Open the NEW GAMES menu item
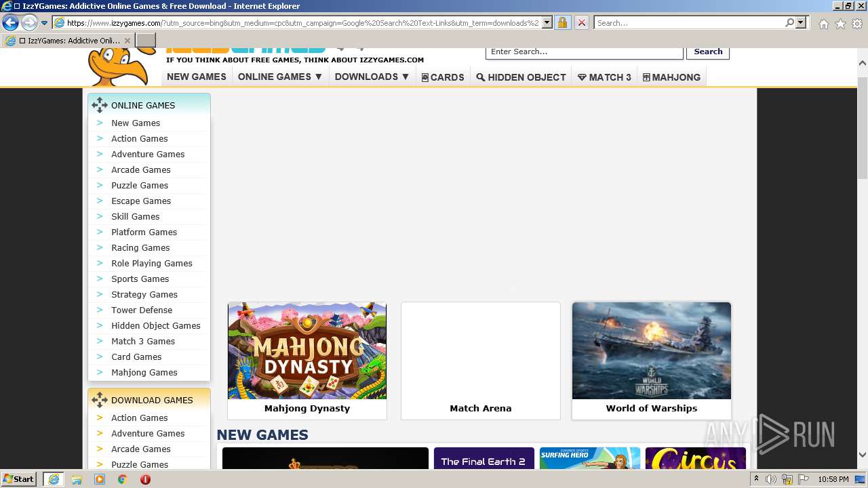868x488 pixels. pos(197,77)
